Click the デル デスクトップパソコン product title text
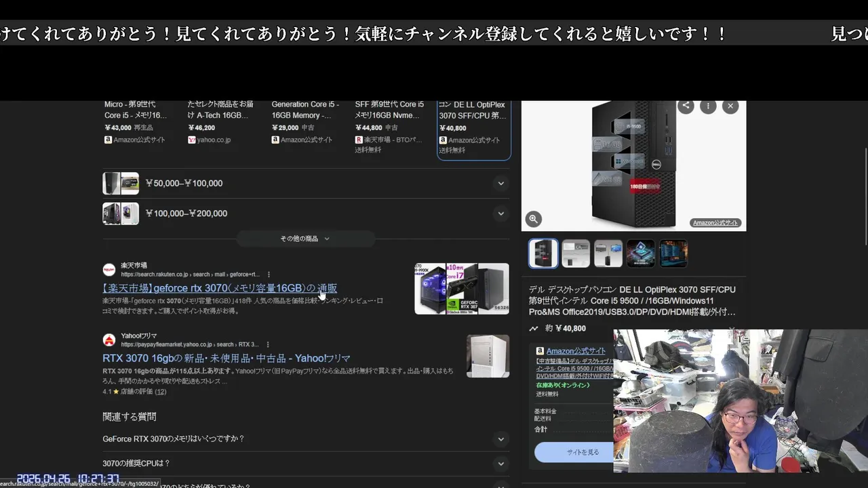Screen dimensions: 868x488 point(632,300)
